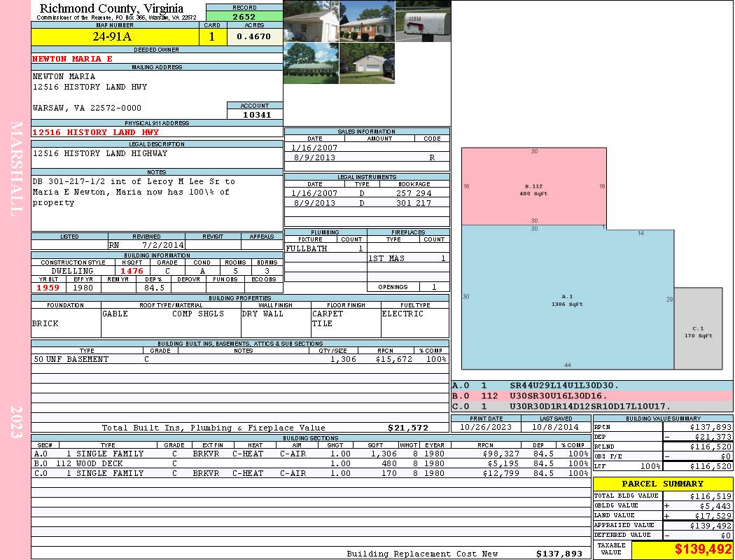Screen dimensions: 735x560
Task: Click sketch code U30SR30U16L30D16 row
Action: [x=592, y=396]
